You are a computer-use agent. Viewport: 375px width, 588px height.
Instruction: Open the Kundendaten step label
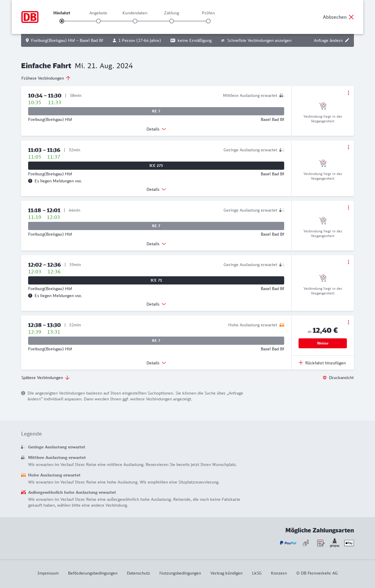click(135, 13)
